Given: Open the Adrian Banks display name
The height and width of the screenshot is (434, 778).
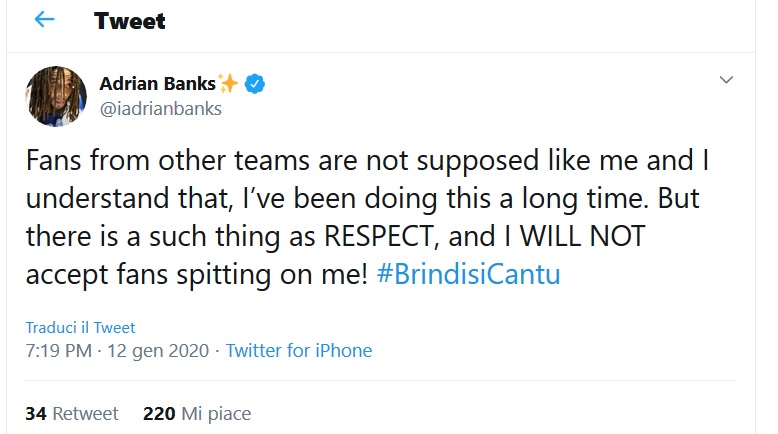Looking at the screenshot, I should point(158,84).
